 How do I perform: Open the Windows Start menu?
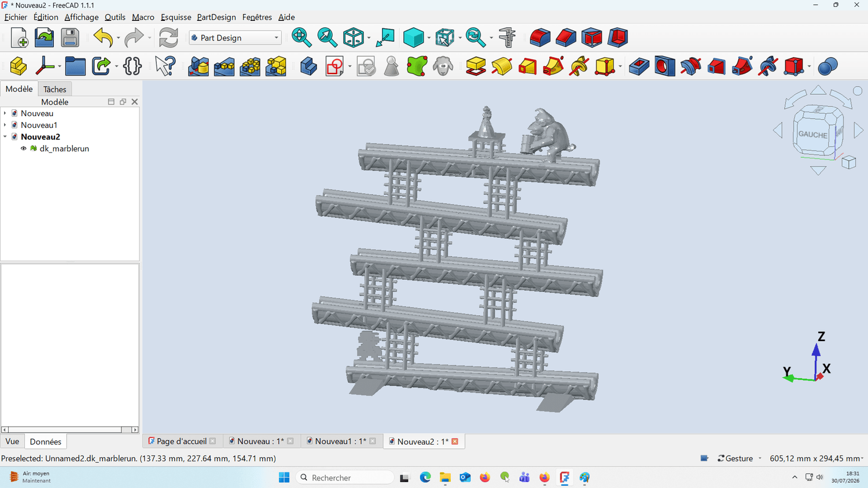coord(284,478)
